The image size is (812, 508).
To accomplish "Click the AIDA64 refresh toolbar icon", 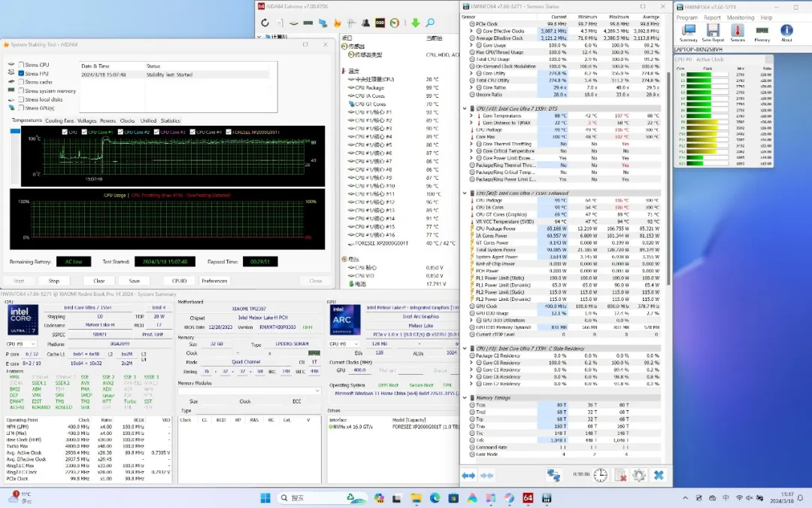I will (265, 23).
